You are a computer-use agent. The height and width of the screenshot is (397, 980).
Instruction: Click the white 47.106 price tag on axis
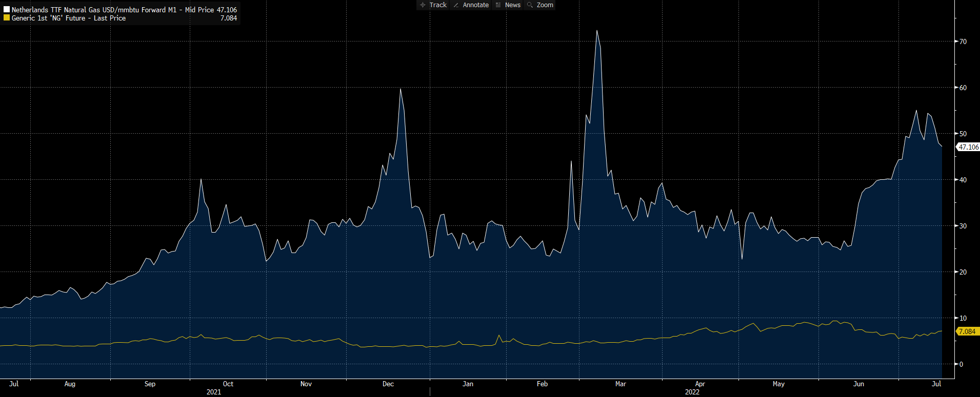tap(968, 147)
